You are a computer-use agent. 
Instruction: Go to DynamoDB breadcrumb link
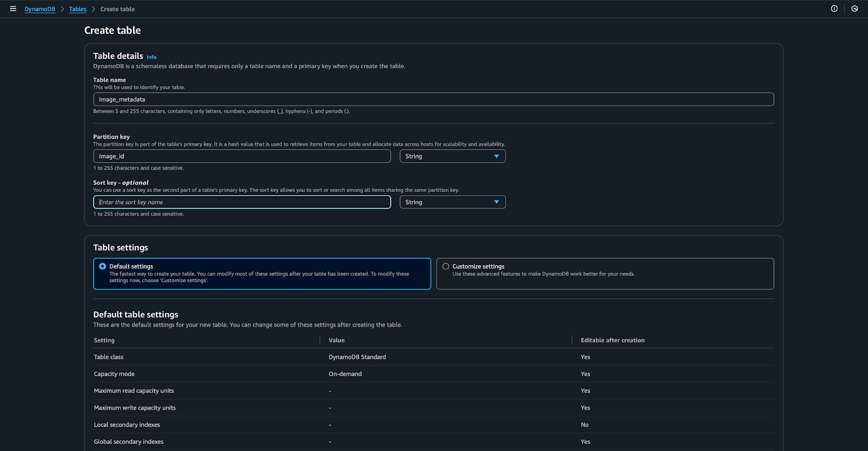coord(40,9)
